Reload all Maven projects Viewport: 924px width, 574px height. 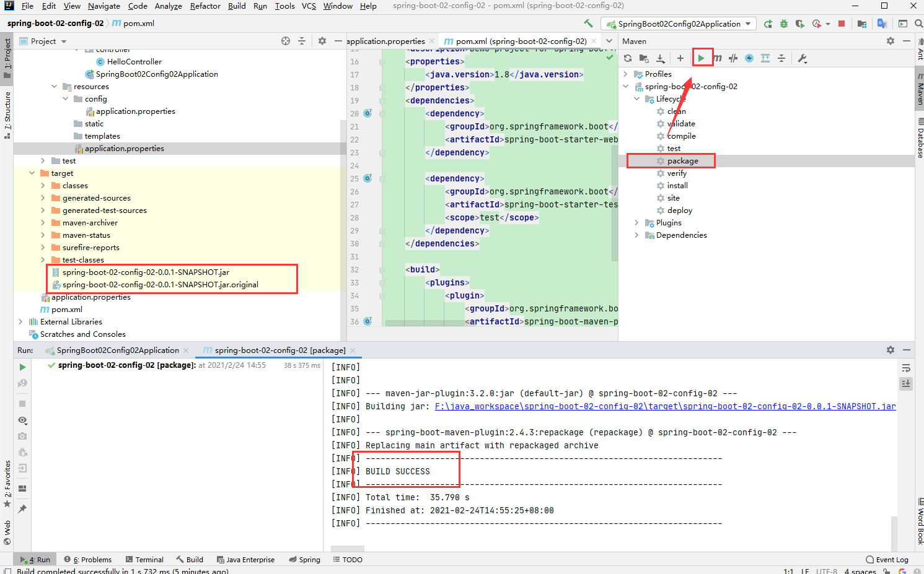click(x=627, y=58)
